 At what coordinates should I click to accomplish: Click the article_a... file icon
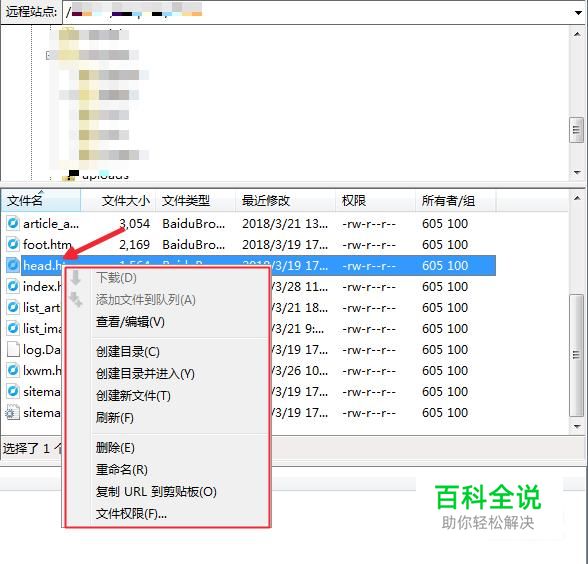13,224
